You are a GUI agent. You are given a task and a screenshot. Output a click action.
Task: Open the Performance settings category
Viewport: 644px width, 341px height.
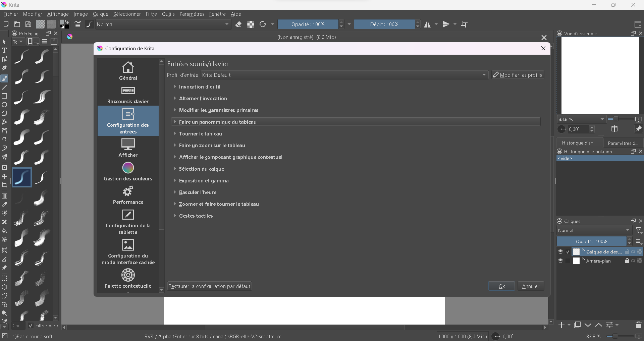(128, 195)
